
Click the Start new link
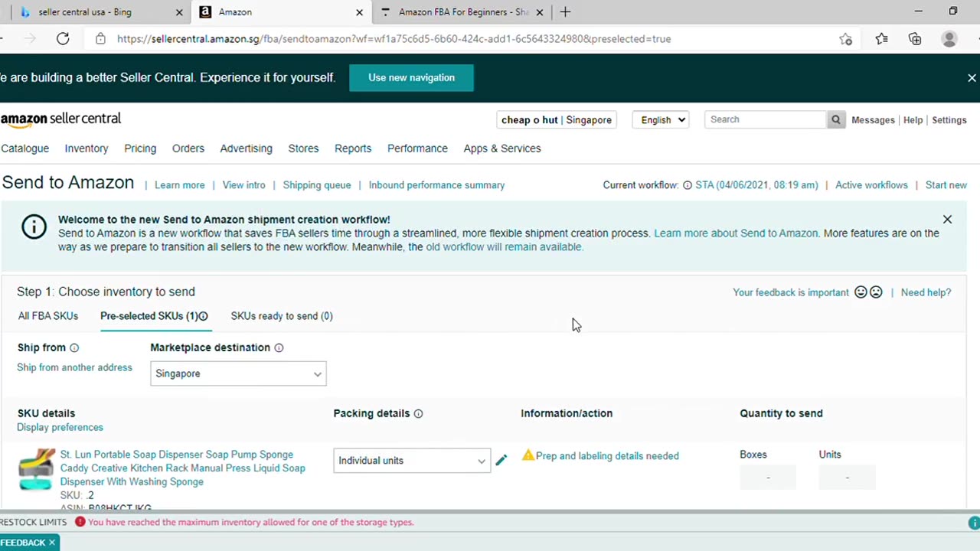(946, 185)
